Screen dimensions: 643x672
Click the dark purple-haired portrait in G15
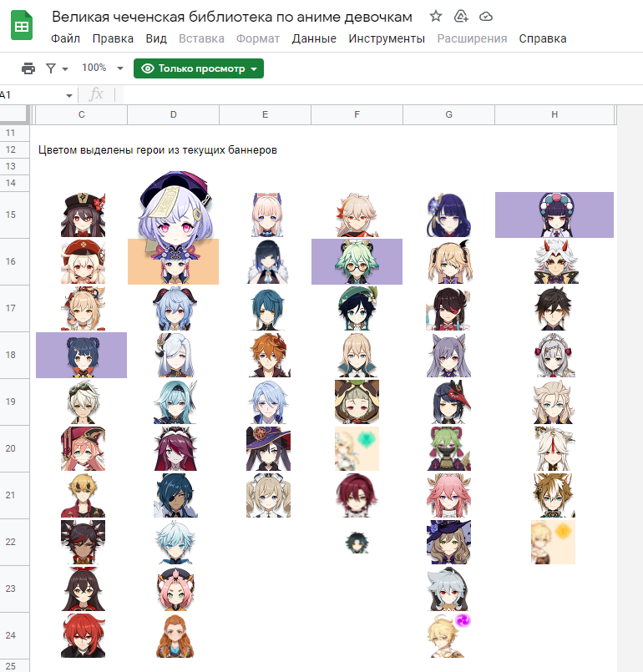pos(448,215)
